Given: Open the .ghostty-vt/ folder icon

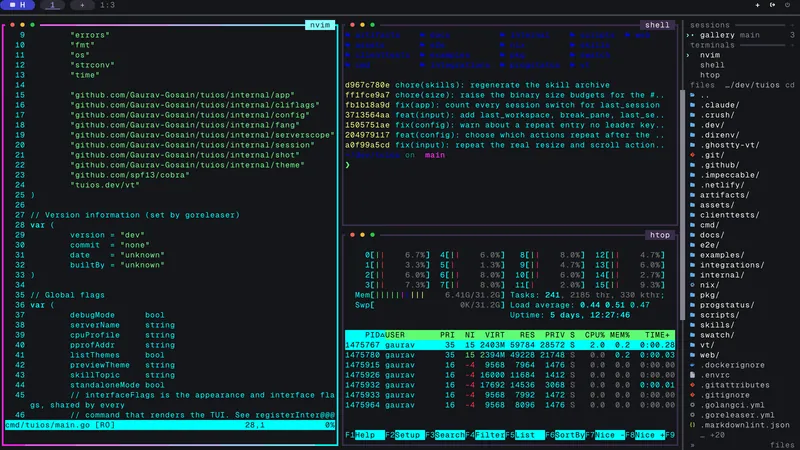Looking at the screenshot, I should coord(692,145).
